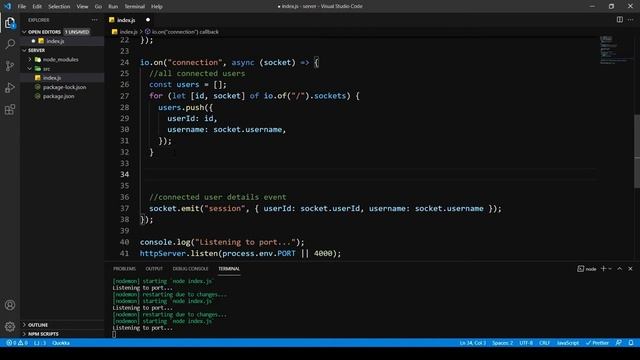Screen dimensions: 640x360
Task: Click the index.js breadcrumb item
Action: point(128,31)
